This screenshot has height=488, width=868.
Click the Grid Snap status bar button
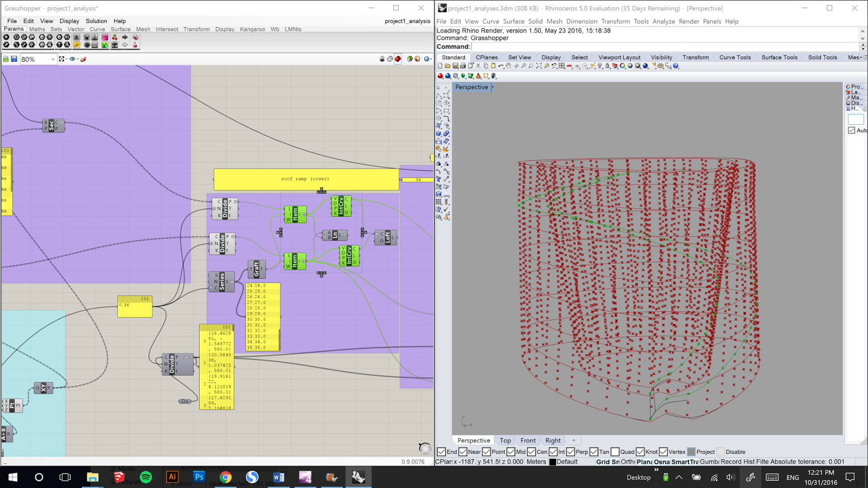pos(607,461)
